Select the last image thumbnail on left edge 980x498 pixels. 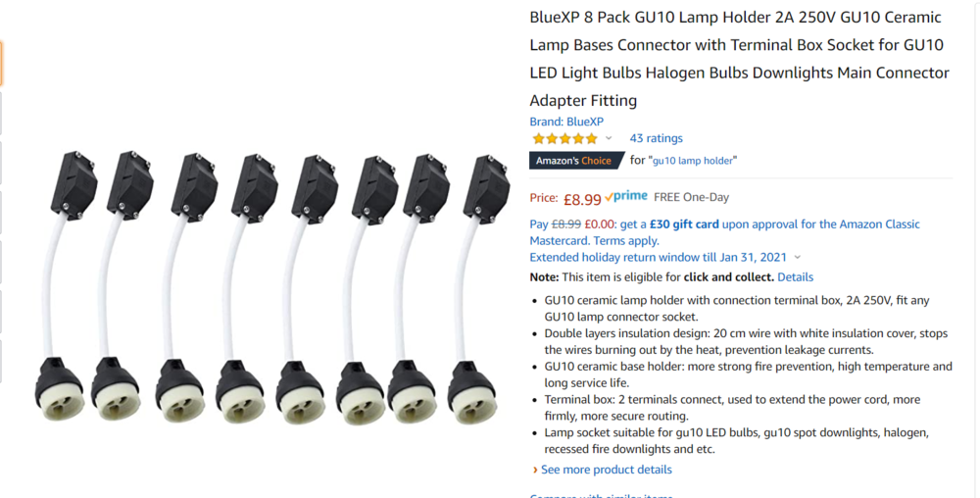coord(1,361)
